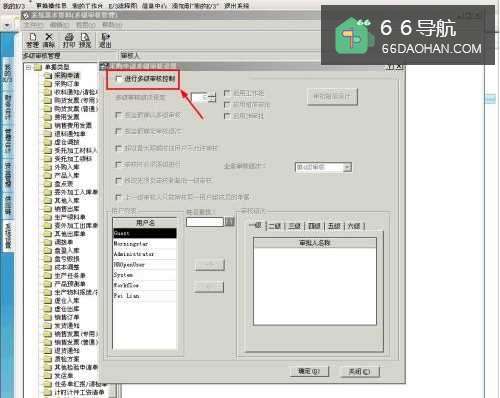Click the 管理 (Manage) toolbar icon

33,40
